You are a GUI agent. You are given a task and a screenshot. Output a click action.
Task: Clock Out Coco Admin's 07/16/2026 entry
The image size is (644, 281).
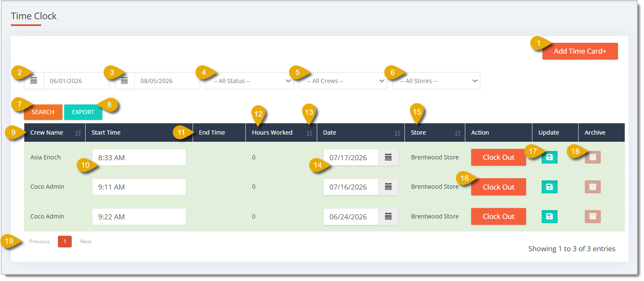point(498,187)
